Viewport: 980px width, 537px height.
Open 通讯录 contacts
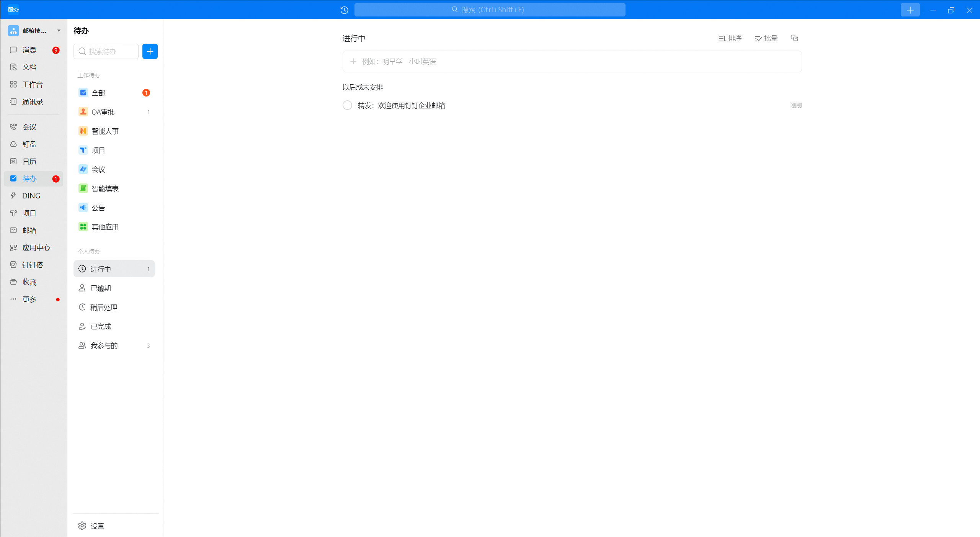pyautogui.click(x=34, y=102)
